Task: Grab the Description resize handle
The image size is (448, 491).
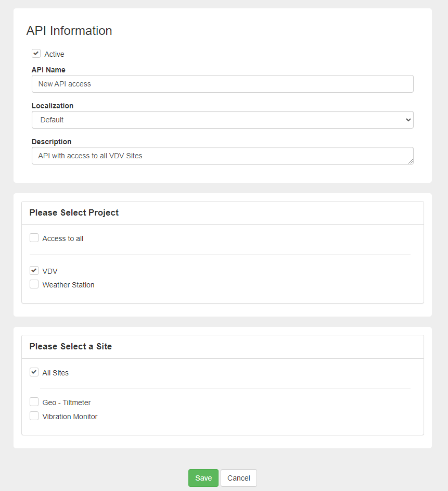Action: pos(411,161)
